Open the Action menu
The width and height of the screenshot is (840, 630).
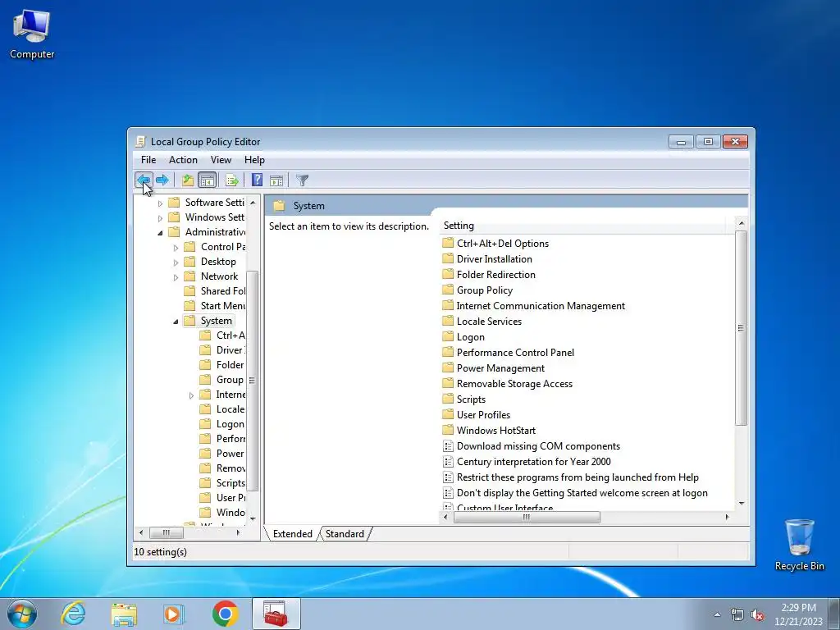pos(183,160)
